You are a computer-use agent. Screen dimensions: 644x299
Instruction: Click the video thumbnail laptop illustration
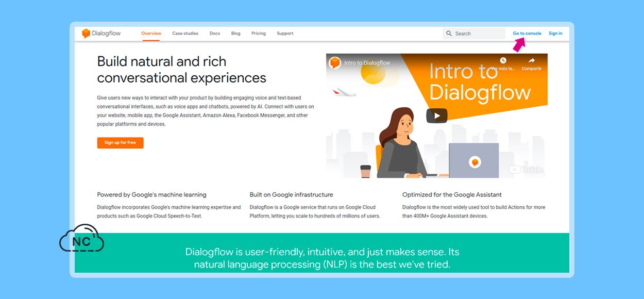(474, 160)
